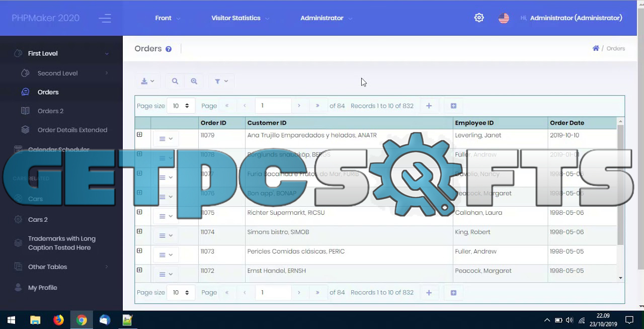
Task: Open Page size dropdown above the table
Action: click(x=181, y=106)
